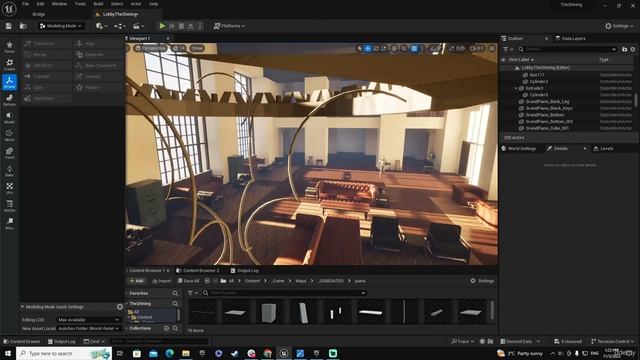640x360 pixels.
Task: Open the Mesh tool category
Action: 9,135
